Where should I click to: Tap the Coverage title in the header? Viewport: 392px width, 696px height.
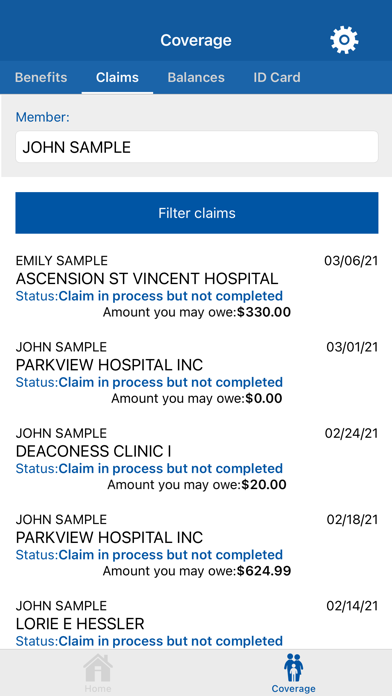click(x=196, y=40)
